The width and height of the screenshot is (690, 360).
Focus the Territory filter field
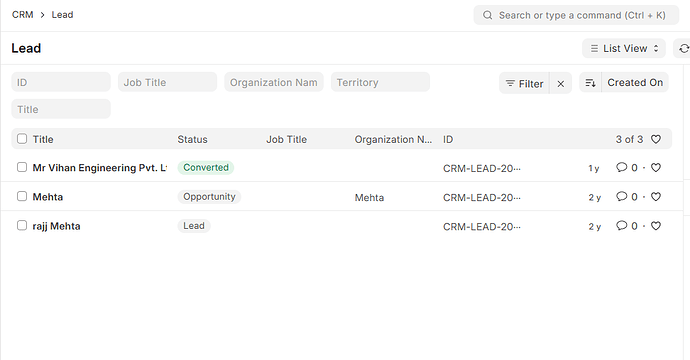pyautogui.click(x=380, y=82)
